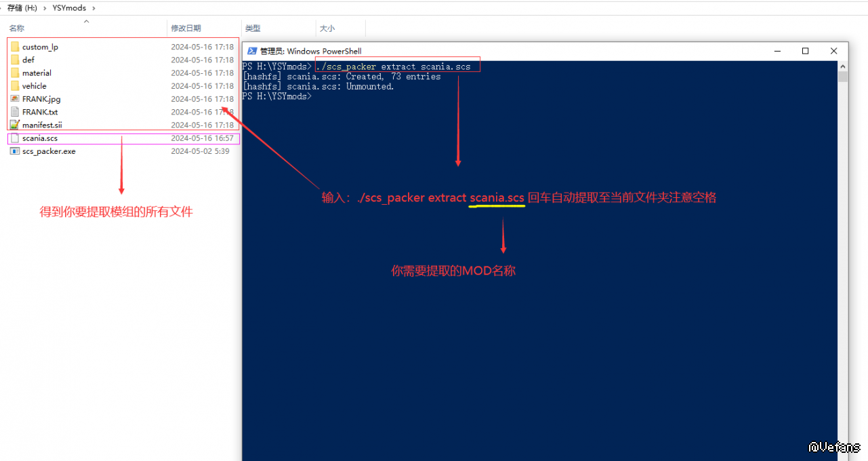
Task: Click the PowerShell vertical scrollbar thumb
Action: (843, 77)
